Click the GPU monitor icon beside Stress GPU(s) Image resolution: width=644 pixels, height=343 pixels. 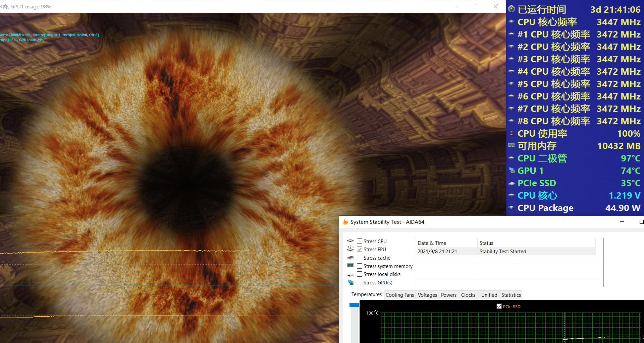tap(350, 282)
